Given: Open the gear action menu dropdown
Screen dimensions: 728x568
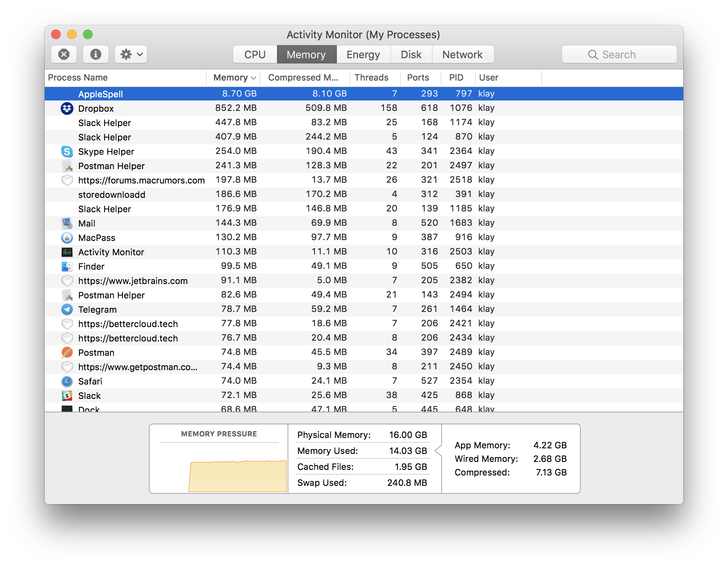Looking at the screenshot, I should pyautogui.click(x=131, y=54).
